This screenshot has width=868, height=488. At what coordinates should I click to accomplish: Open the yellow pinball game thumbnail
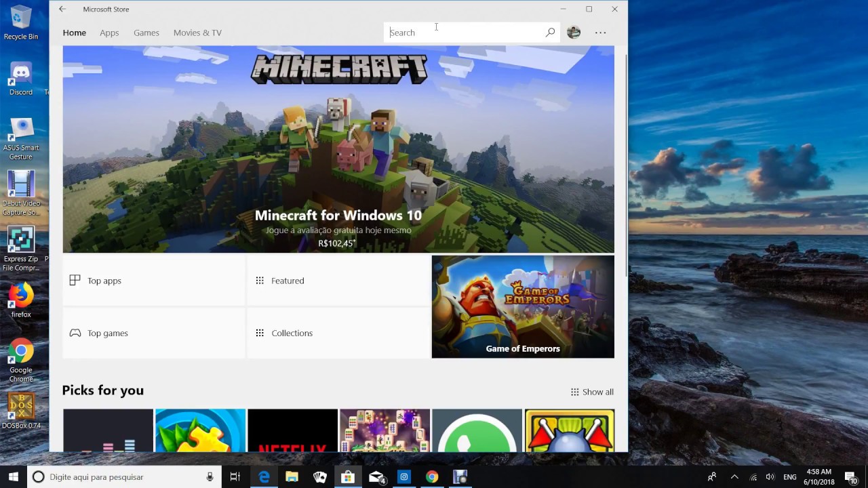coord(570,430)
